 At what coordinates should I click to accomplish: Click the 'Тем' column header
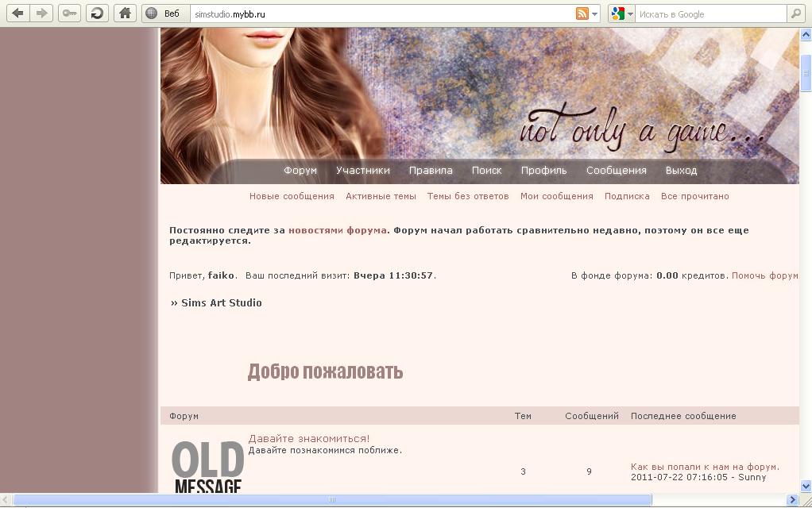tap(523, 416)
